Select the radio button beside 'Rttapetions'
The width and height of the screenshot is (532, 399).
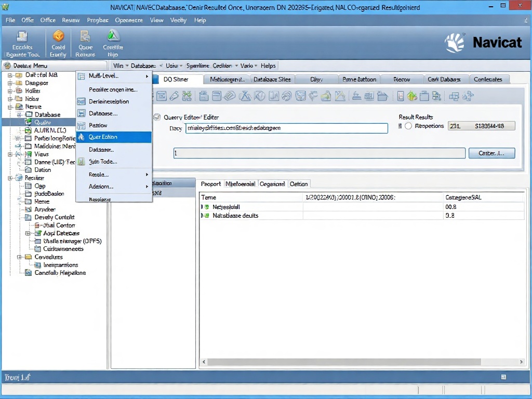coord(408,126)
